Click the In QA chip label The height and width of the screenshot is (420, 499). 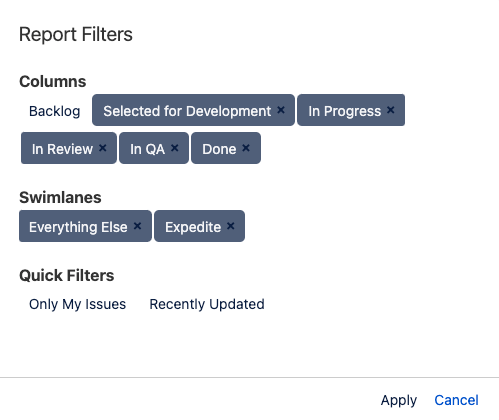[x=147, y=149]
